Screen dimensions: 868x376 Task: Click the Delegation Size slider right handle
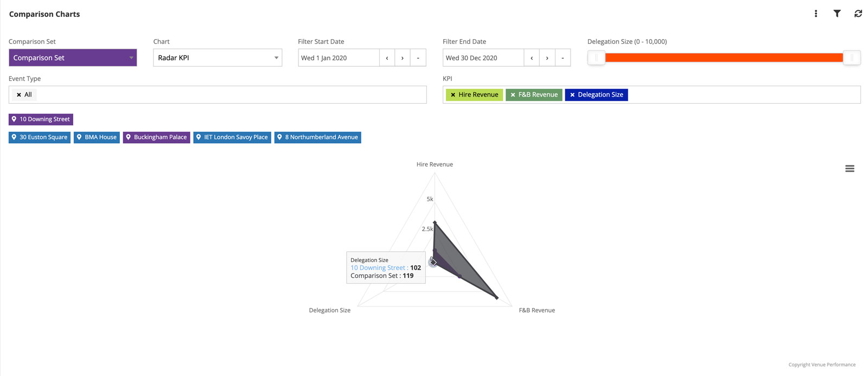(x=852, y=58)
